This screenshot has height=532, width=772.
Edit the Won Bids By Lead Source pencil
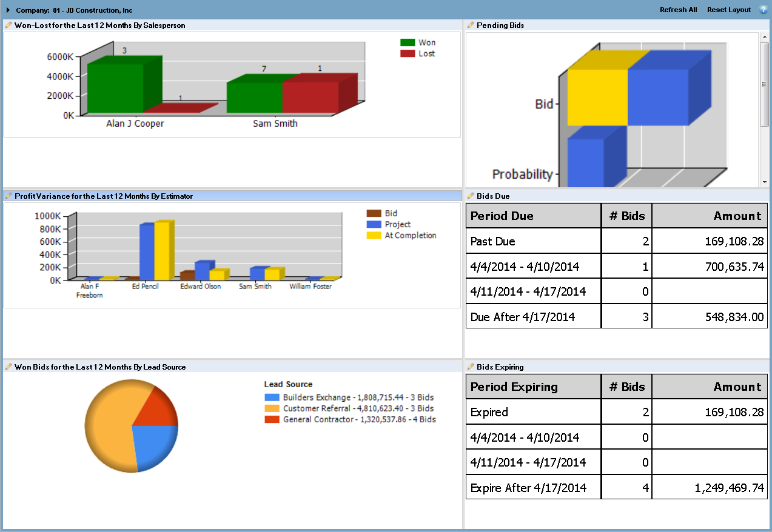(8, 367)
